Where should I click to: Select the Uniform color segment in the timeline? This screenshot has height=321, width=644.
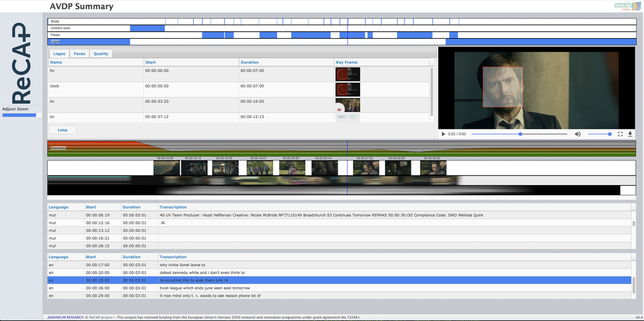coord(147,28)
